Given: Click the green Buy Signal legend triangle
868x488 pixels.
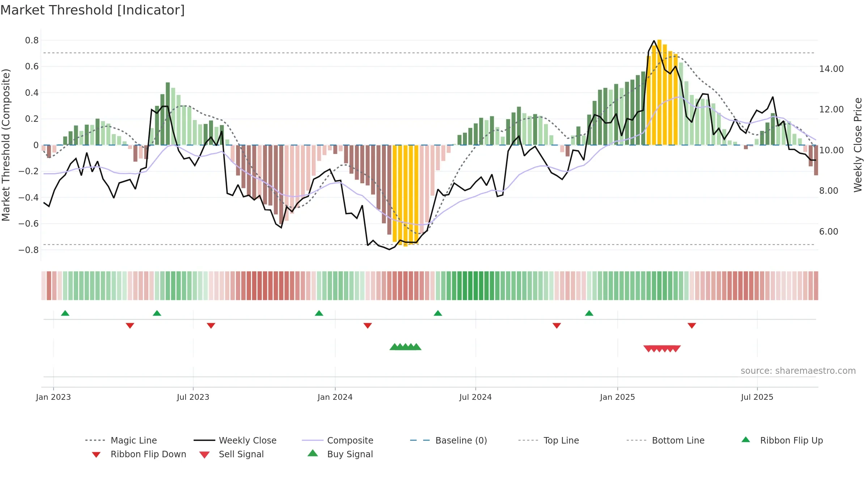Looking at the screenshot, I should (x=313, y=453).
